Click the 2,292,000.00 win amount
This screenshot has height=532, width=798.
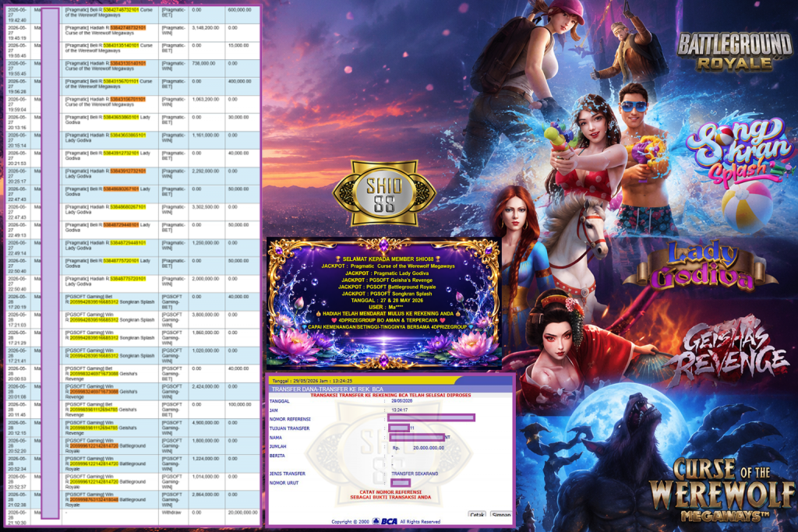[x=205, y=171]
